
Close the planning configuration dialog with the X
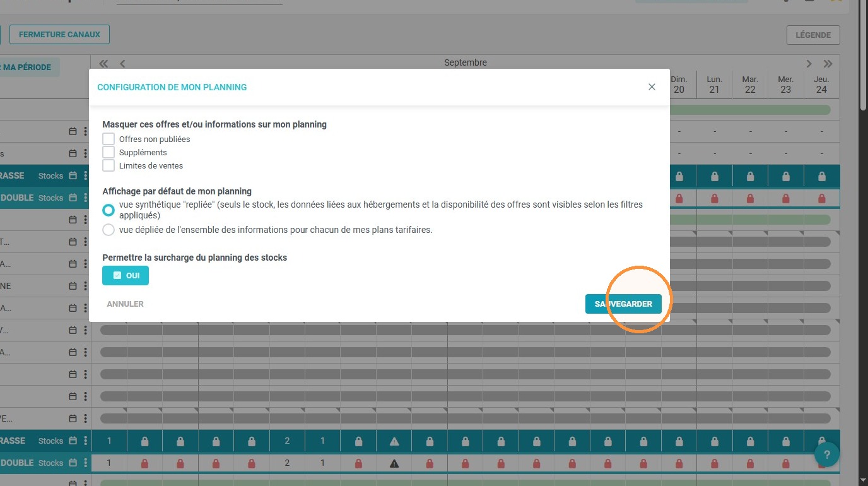tap(652, 87)
